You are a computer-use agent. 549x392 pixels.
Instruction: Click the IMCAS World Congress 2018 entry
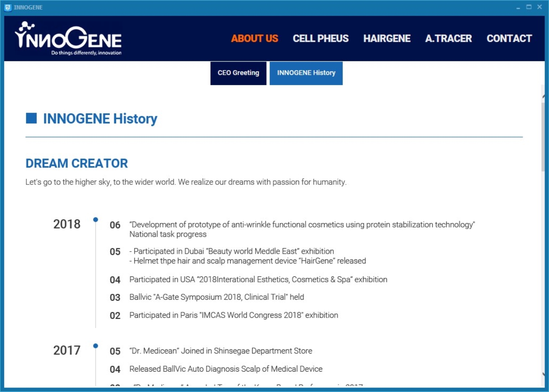[234, 315]
